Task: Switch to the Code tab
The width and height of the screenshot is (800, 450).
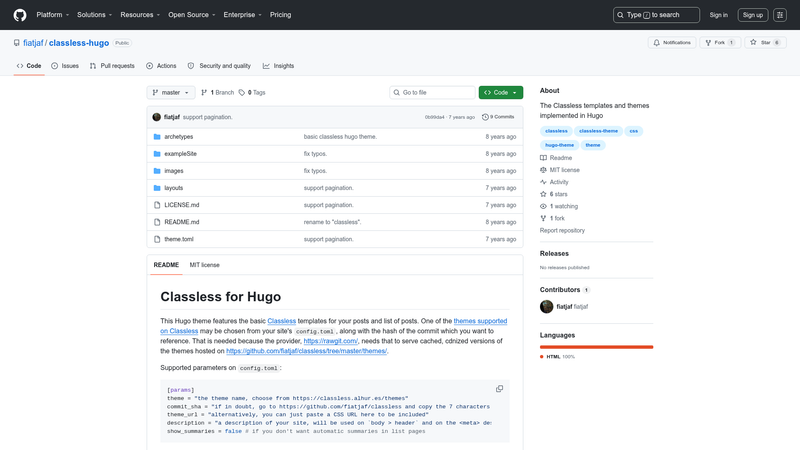Action: 29,66
